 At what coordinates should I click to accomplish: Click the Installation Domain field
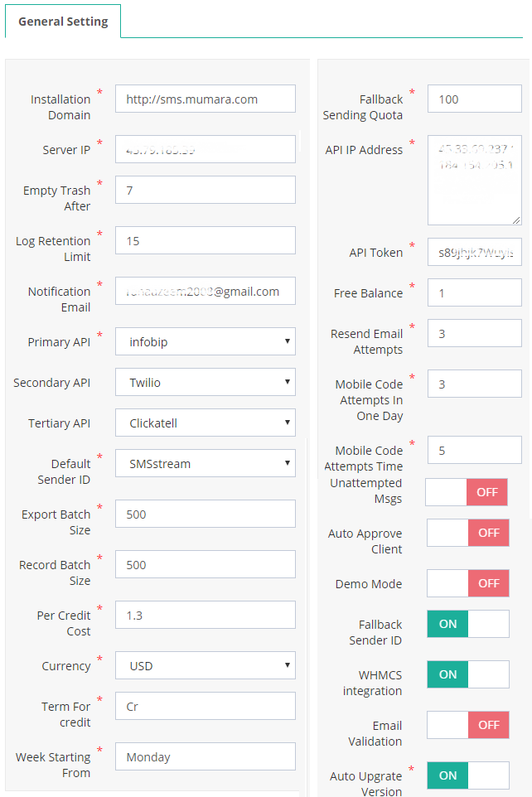(205, 99)
